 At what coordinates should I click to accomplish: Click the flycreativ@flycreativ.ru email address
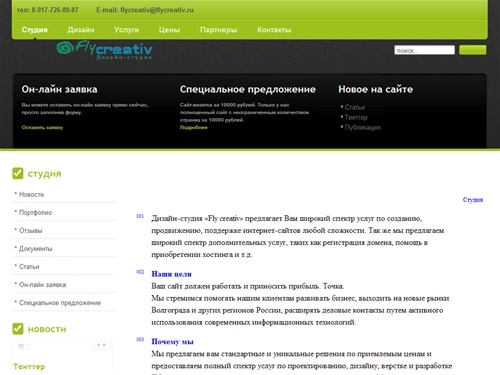[157, 10]
